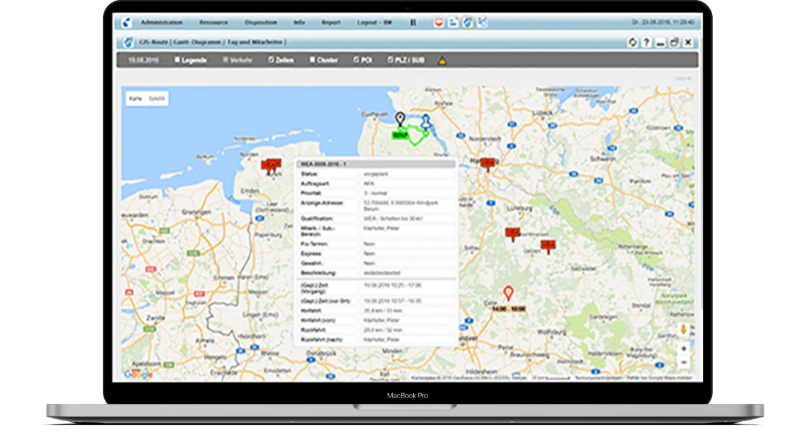Click the Google logo on the map
The image size is (807, 436).
(138, 374)
